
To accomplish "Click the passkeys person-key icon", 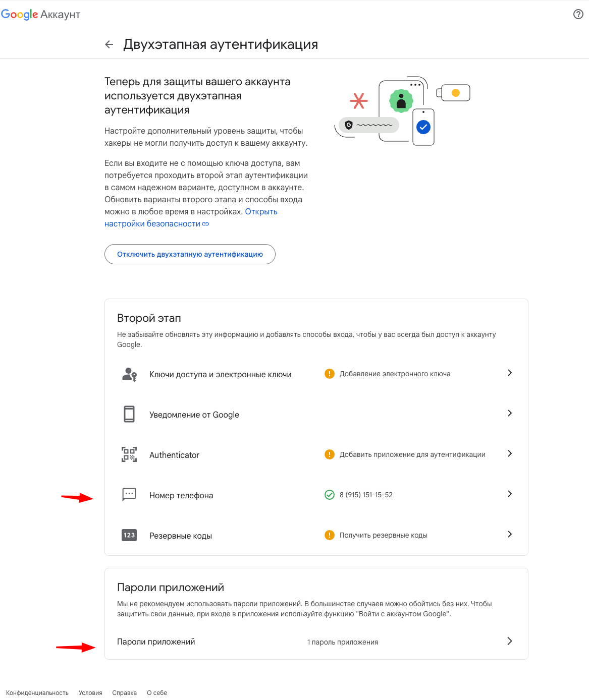I will click(x=130, y=374).
